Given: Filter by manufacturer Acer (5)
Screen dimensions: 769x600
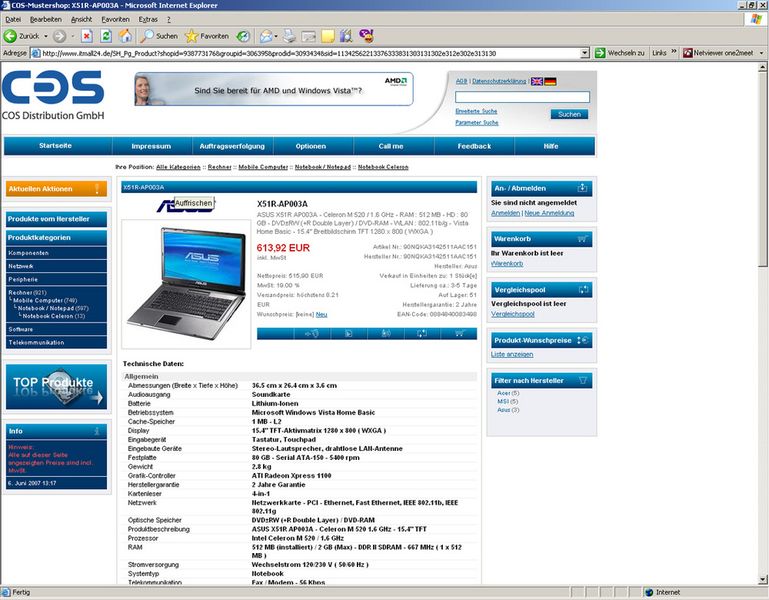Looking at the screenshot, I should (x=508, y=393).
